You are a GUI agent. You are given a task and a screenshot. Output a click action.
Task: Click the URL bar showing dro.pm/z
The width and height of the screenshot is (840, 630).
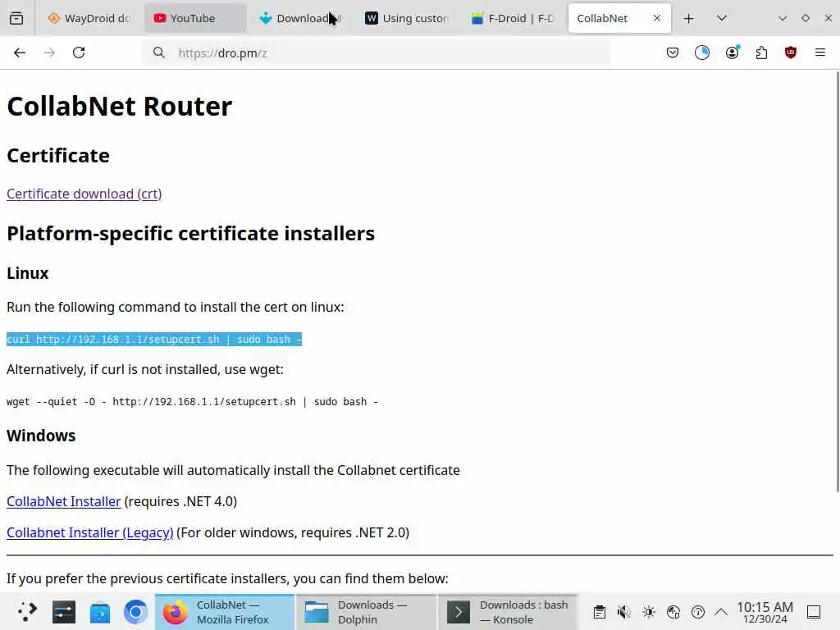375,52
